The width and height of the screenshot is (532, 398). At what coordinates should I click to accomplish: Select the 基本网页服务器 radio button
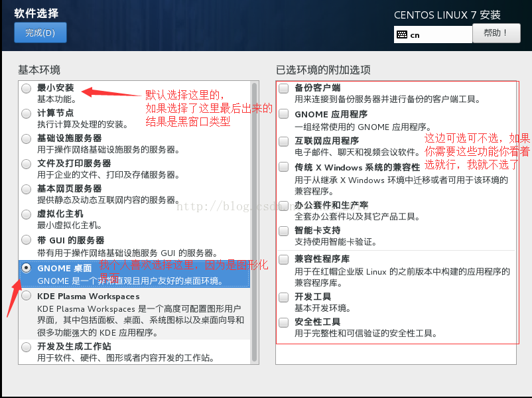coord(26,189)
